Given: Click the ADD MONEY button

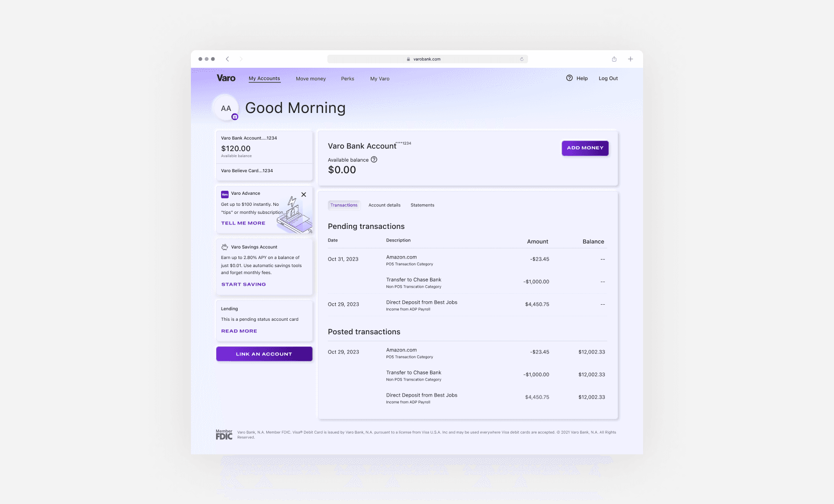Looking at the screenshot, I should pyautogui.click(x=585, y=148).
